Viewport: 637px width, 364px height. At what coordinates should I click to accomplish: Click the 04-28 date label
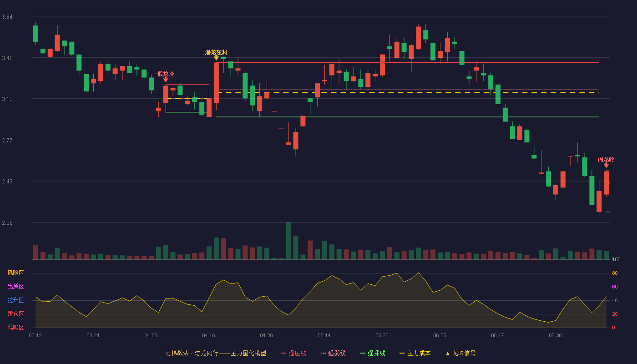point(266,335)
